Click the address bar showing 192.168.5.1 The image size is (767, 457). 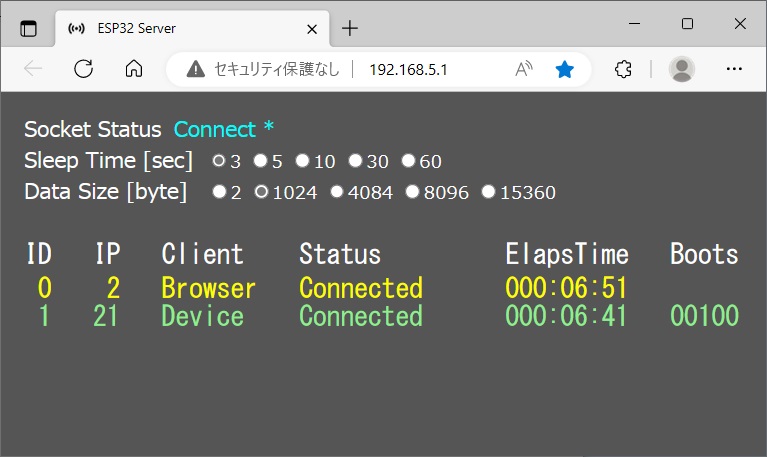tap(420, 69)
